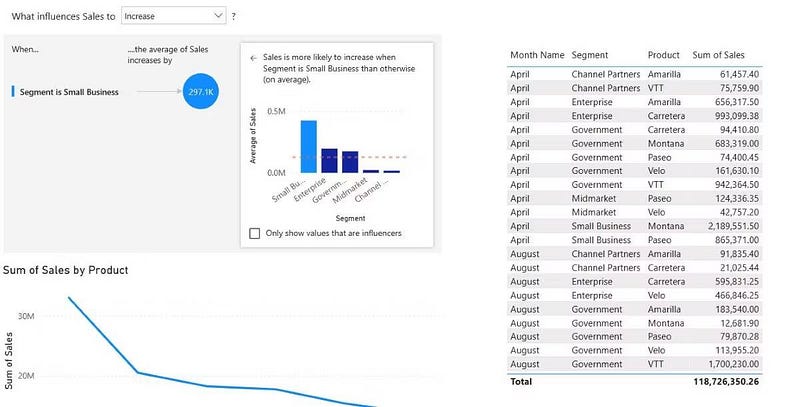Select Segment is Small Business influencer
This screenshot has width=800, height=407.
[69, 92]
